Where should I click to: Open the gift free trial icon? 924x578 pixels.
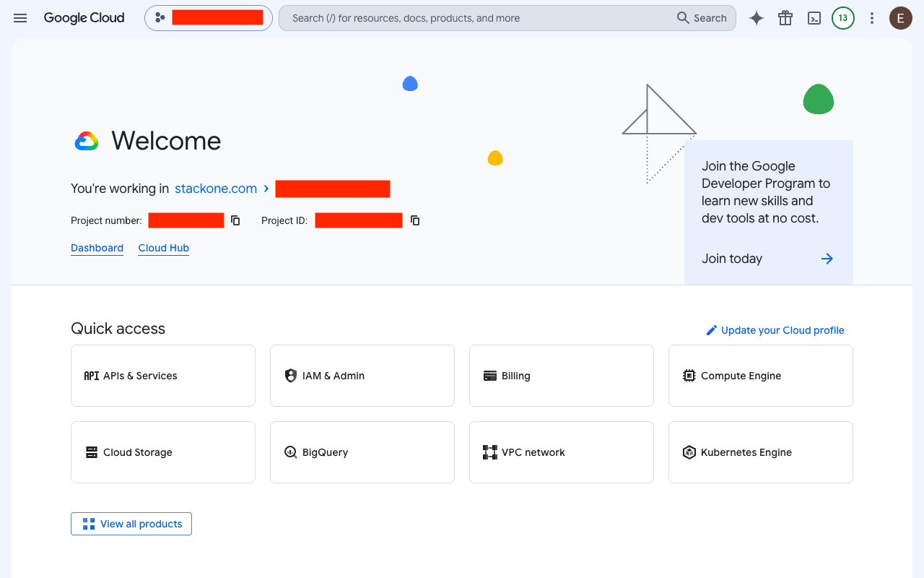click(x=785, y=18)
